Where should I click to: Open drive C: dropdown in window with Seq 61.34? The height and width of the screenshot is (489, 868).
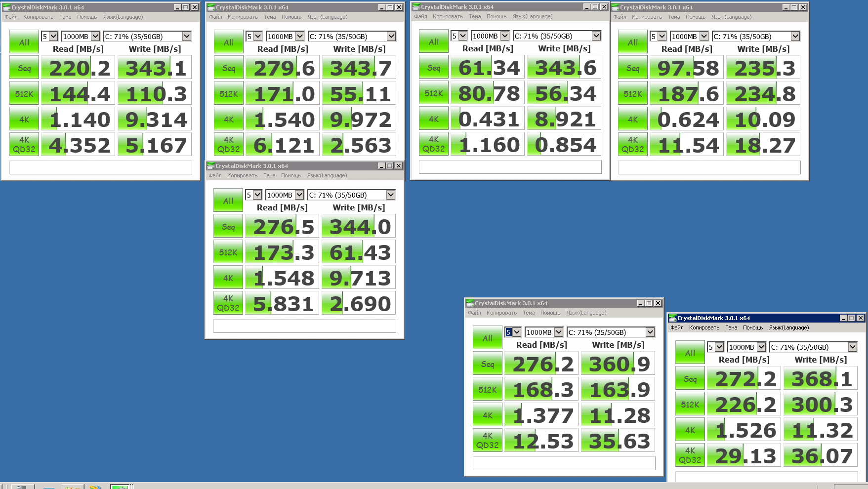click(557, 36)
